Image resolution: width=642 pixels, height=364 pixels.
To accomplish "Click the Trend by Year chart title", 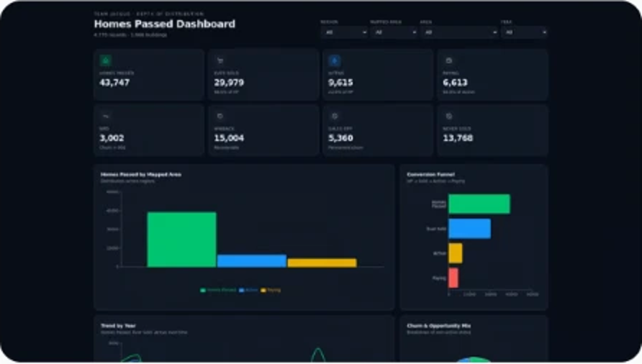I will [118, 326].
